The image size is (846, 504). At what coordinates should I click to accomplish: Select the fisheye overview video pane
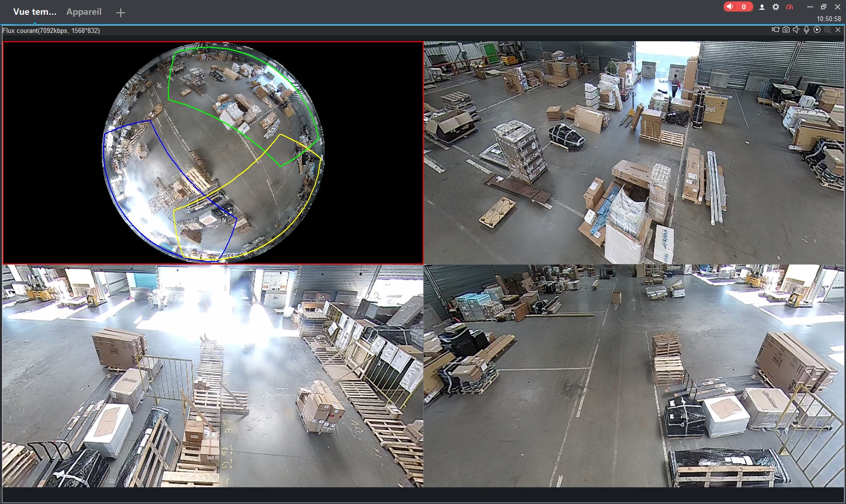213,153
